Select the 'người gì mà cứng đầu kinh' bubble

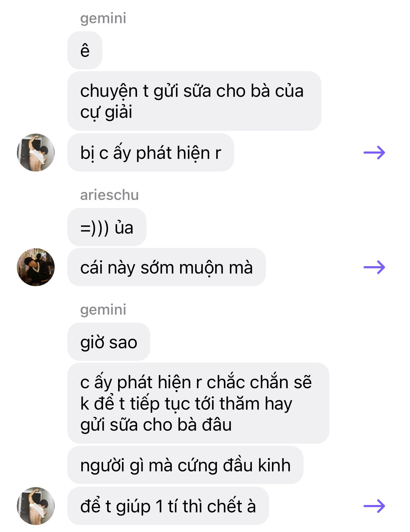[185, 465]
